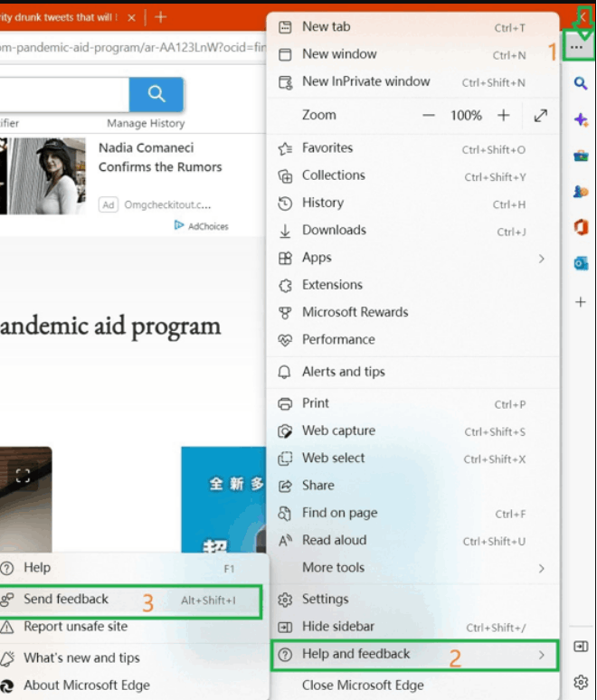Expand the article image fullscreen icon
The image size is (597, 700).
(x=23, y=476)
